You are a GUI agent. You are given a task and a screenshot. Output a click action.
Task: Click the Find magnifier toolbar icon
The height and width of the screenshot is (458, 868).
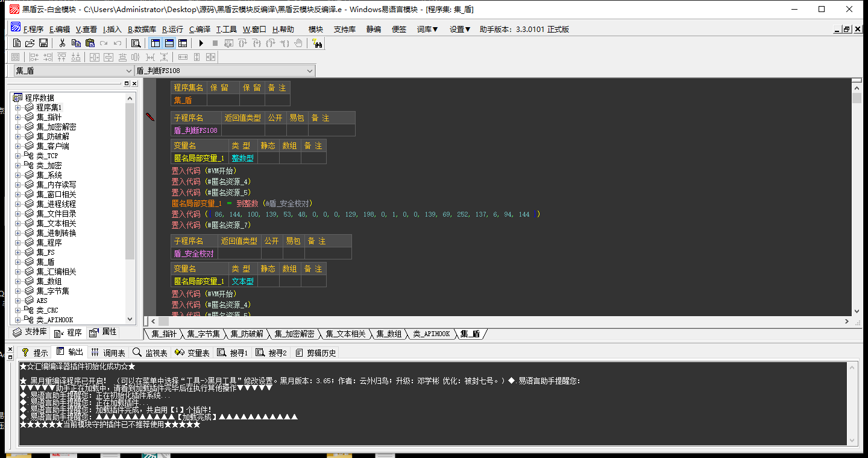click(136, 43)
